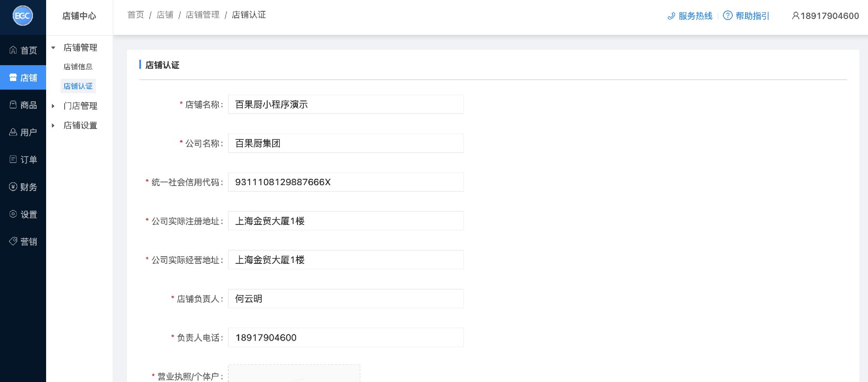Click the 店铺中心 panel title
Viewport: 868px width, 382px height.
pyautogui.click(x=79, y=16)
